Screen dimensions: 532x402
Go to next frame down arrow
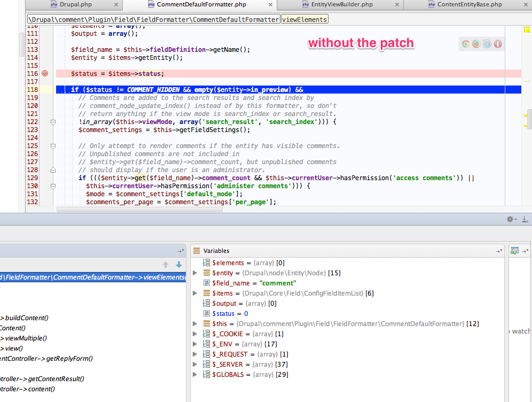(178, 265)
